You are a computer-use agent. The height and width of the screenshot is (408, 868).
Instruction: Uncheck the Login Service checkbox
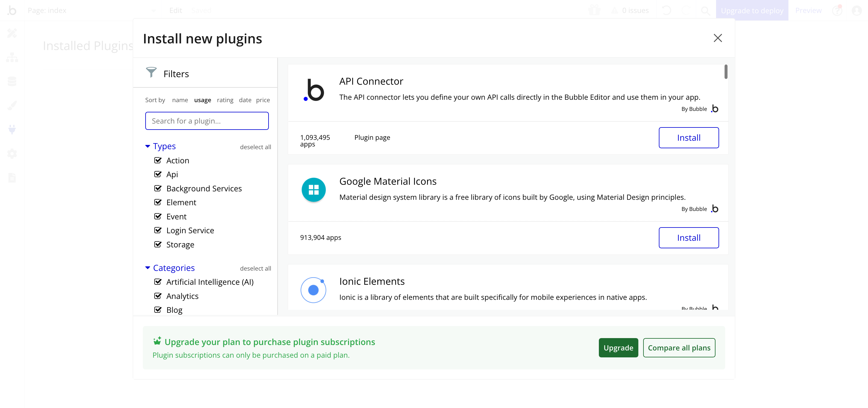tap(158, 231)
